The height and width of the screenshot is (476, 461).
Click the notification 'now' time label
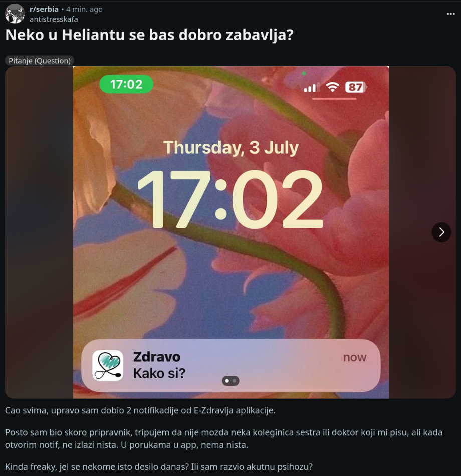pos(355,357)
